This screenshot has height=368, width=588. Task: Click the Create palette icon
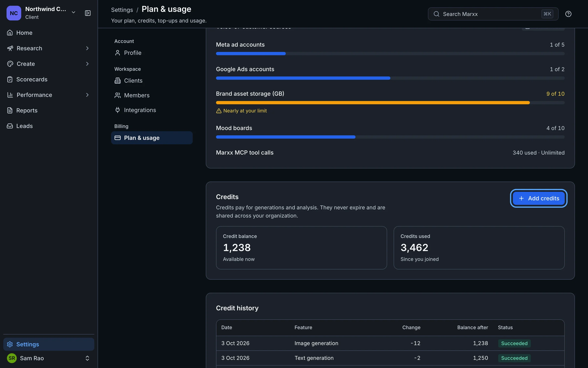(10, 64)
